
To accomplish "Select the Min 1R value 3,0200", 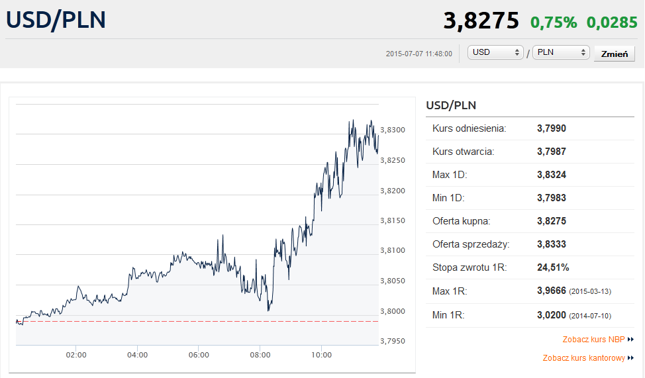I will click(551, 315).
